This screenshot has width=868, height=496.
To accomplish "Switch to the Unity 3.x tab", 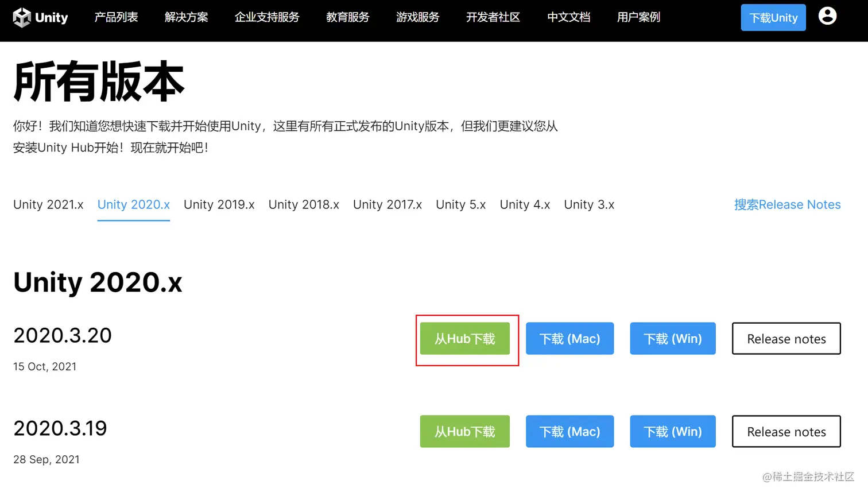I will [589, 205].
